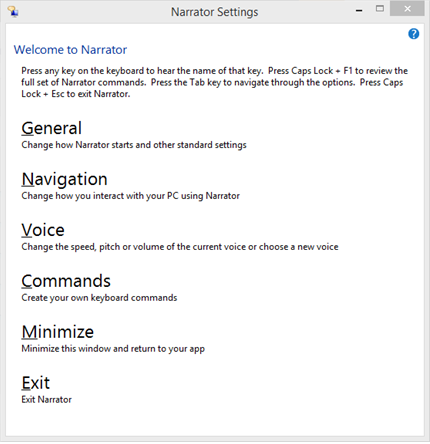Minimize the window with title bar button
The image size is (430, 444).
pos(359,9)
